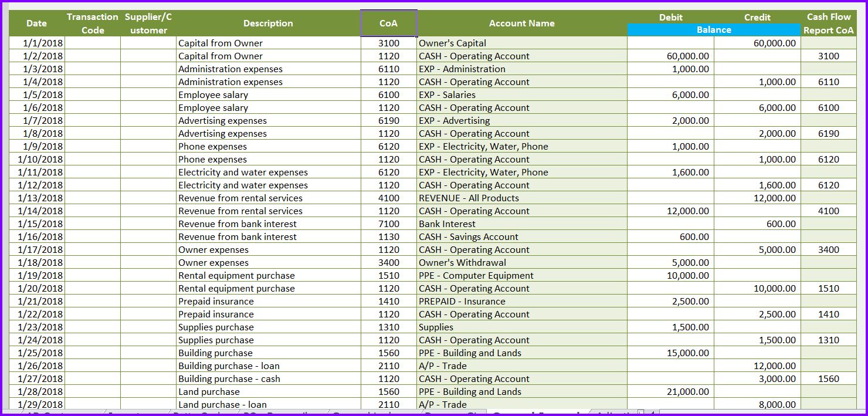Select the Supplier/Customer header cell

[148, 23]
